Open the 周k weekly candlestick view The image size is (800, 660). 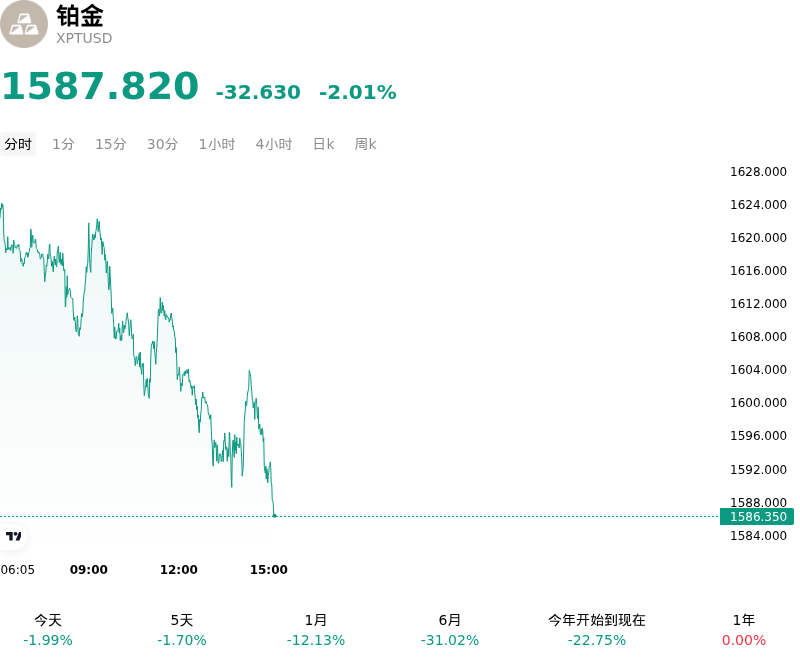click(x=365, y=144)
